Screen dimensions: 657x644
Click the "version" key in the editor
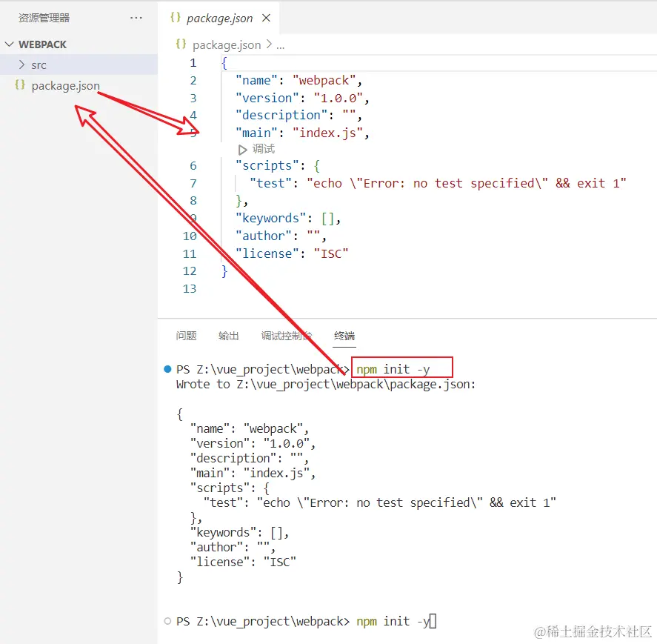tap(267, 98)
